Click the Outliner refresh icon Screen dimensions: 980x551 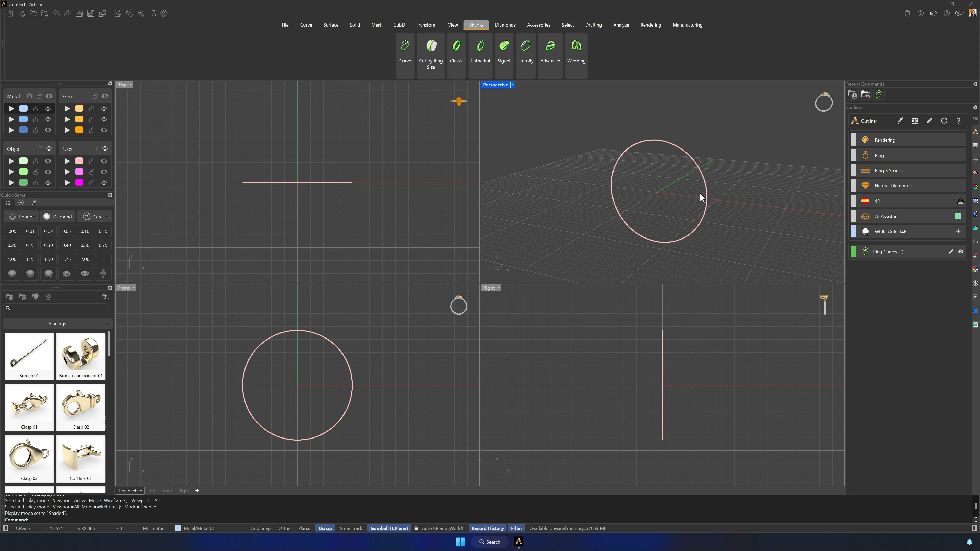944,121
